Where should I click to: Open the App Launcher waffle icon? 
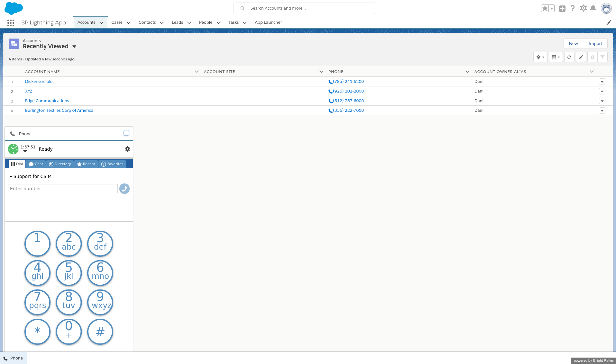(x=11, y=23)
